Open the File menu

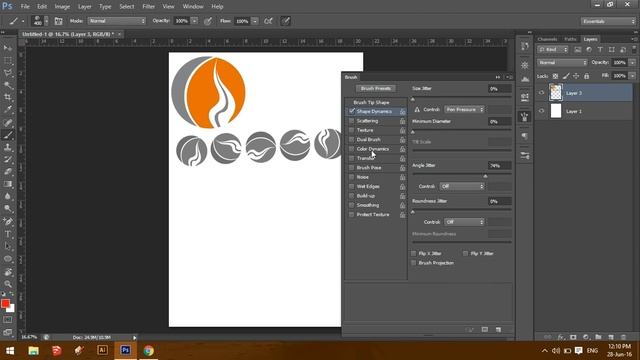(x=25, y=7)
